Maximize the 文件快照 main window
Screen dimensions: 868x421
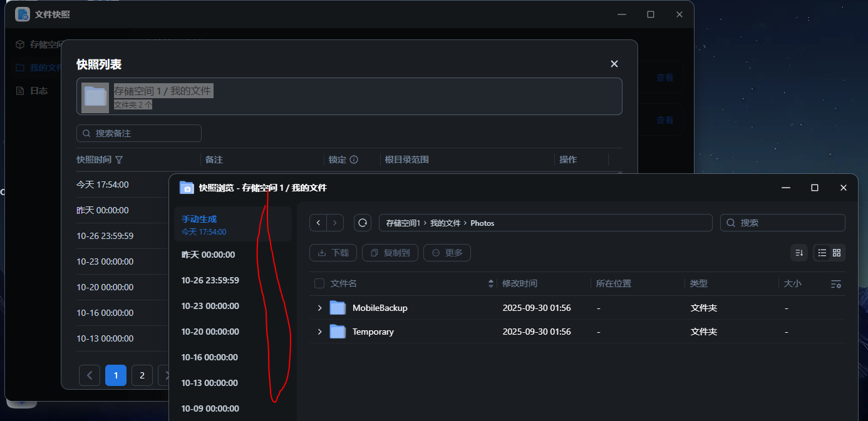tap(651, 14)
